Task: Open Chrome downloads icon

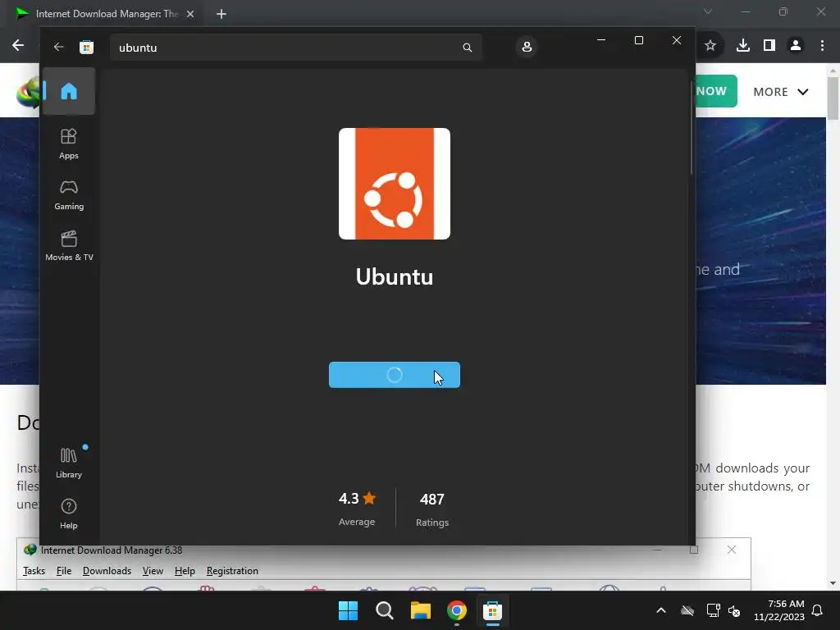Action: [x=743, y=46]
